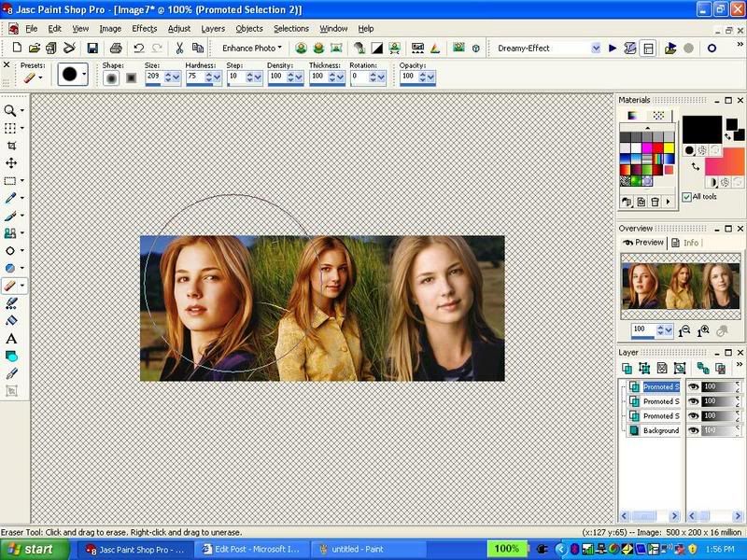The width and height of the screenshot is (747, 560).
Task: Select the Crop tool
Action: click(11, 146)
